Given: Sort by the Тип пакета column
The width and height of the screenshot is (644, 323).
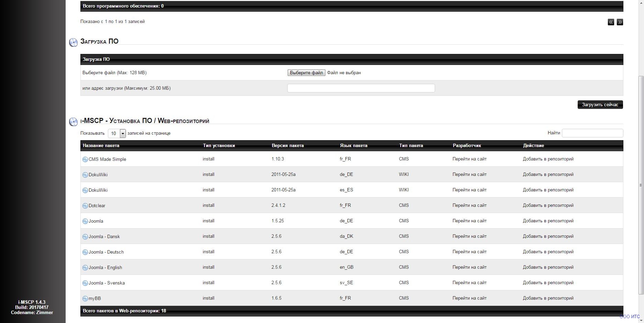Looking at the screenshot, I should [411, 145].
